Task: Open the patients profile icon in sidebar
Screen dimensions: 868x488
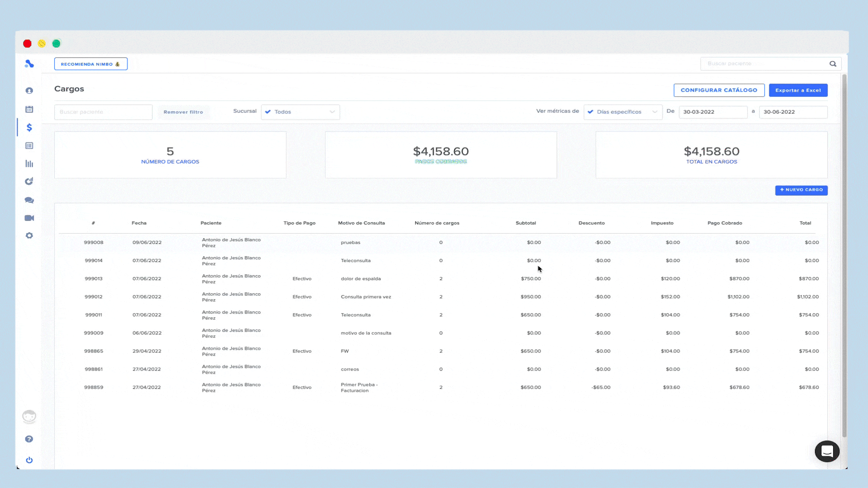Action: pyautogui.click(x=29, y=91)
